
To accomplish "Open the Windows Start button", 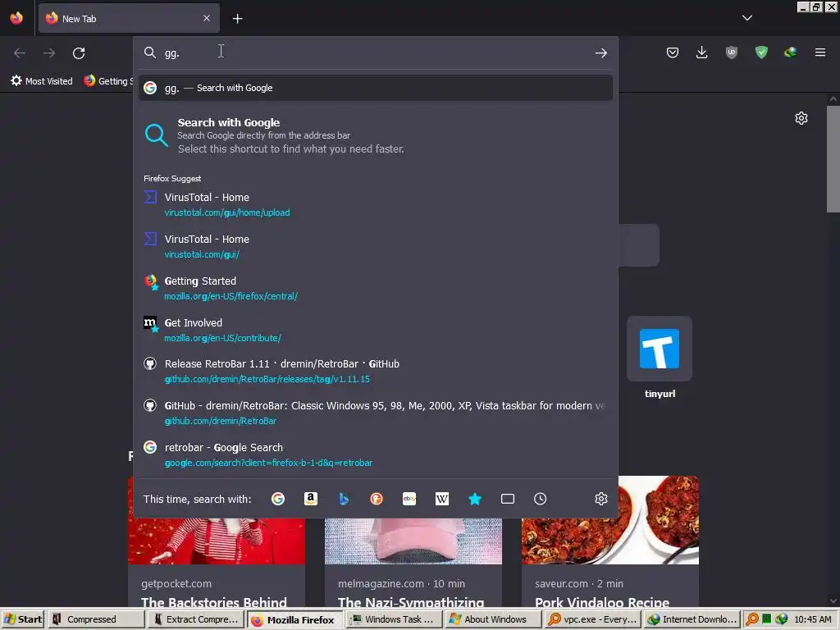I will 23,619.
